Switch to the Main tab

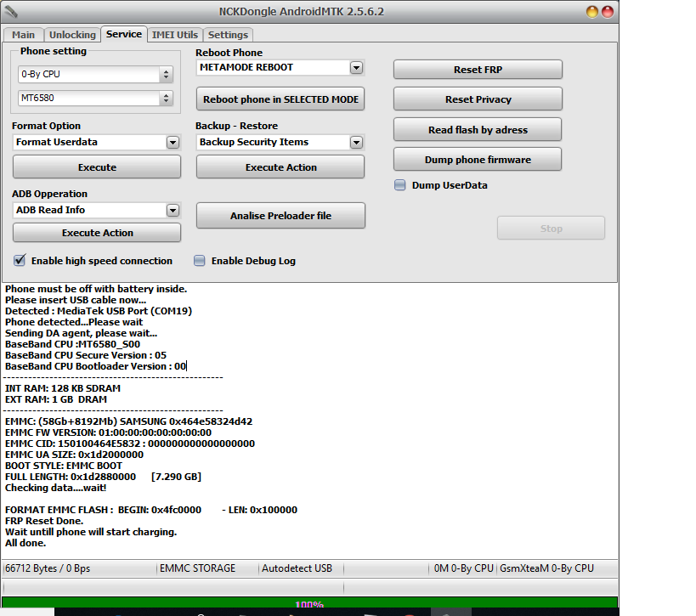point(23,35)
